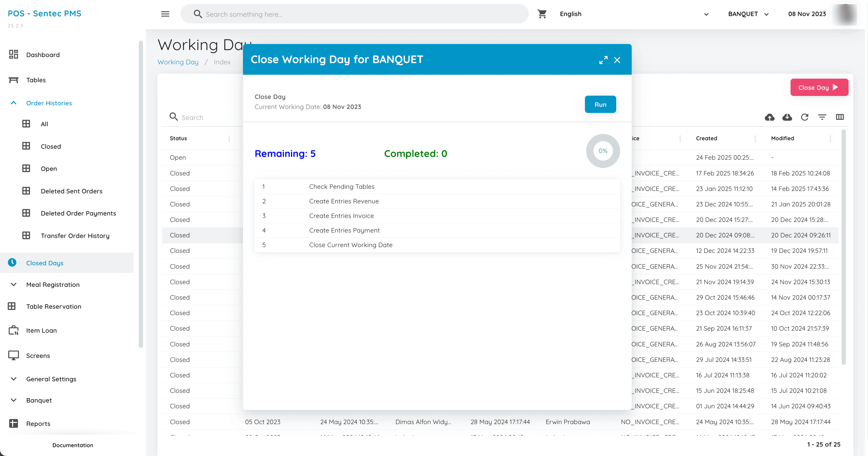Open the column chooser icon
The height and width of the screenshot is (456, 868).
pos(840,117)
